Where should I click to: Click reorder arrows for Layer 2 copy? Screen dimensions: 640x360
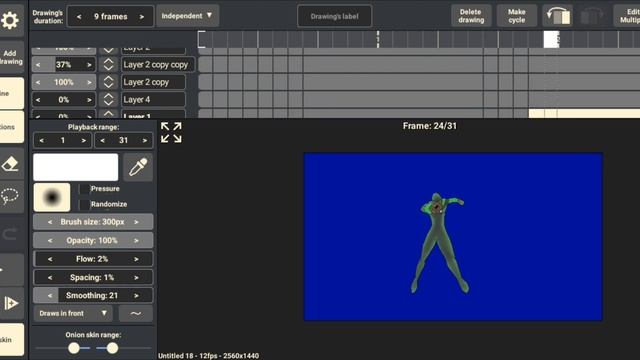coord(108,82)
